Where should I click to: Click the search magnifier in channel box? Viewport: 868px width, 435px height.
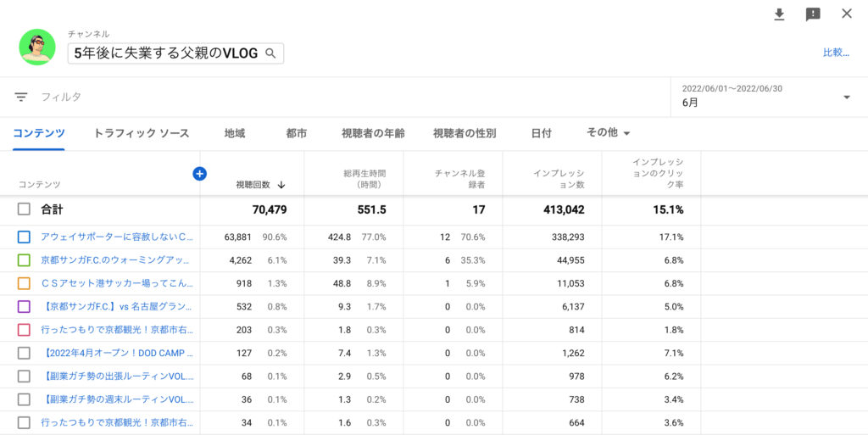pos(270,53)
